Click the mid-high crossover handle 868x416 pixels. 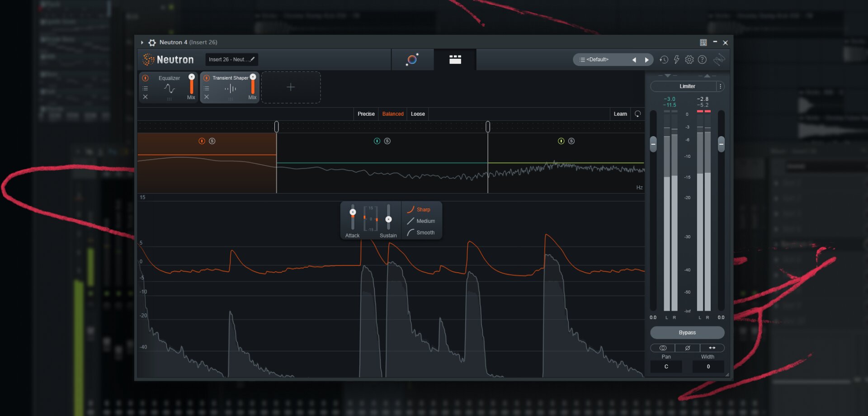point(488,127)
